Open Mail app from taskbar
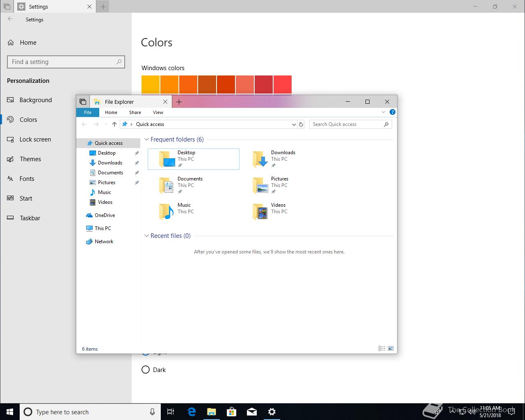Viewport: 525px width, 420px height. [252, 412]
